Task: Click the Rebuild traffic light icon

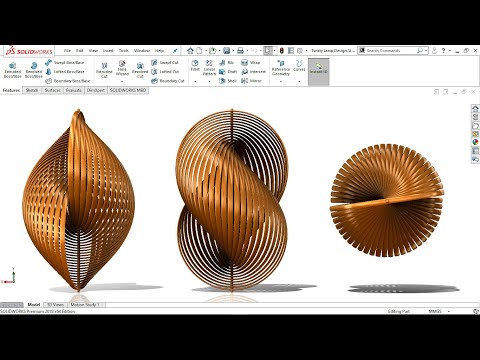Action: (x=282, y=51)
